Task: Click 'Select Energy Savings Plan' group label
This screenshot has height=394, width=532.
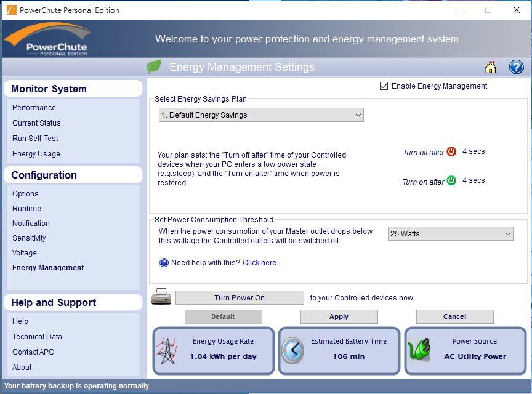Action: coord(201,98)
